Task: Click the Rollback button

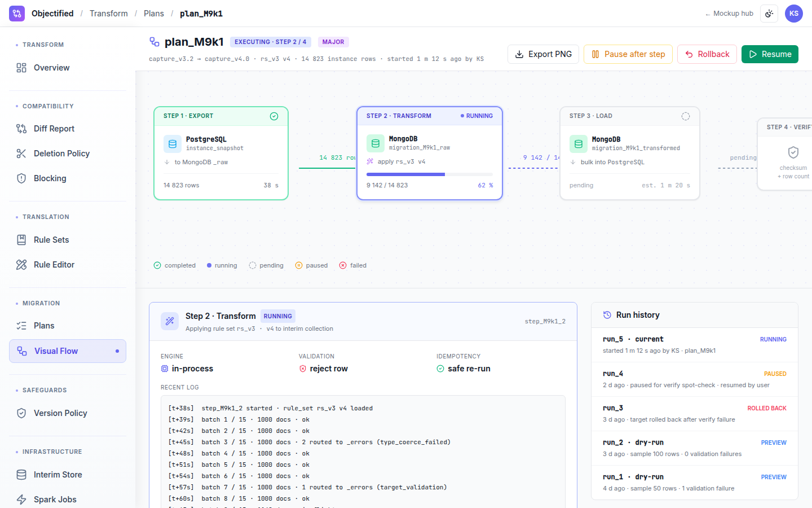Action: coord(707,54)
